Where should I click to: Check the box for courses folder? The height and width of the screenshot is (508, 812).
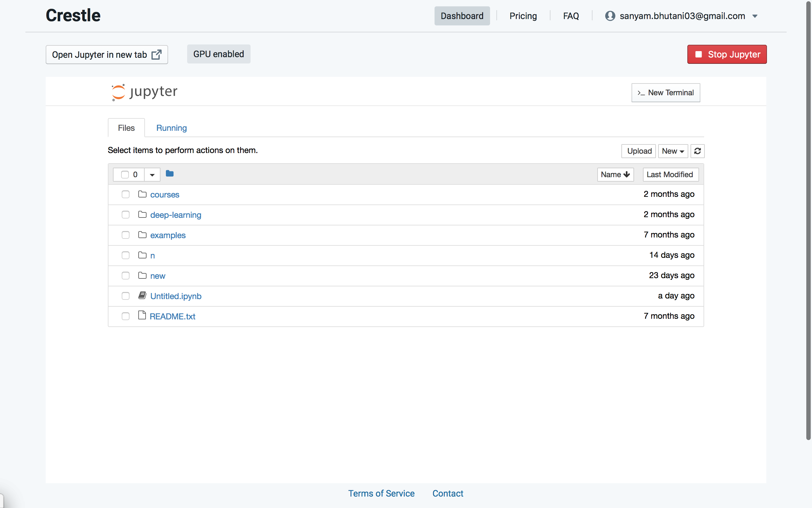click(126, 195)
